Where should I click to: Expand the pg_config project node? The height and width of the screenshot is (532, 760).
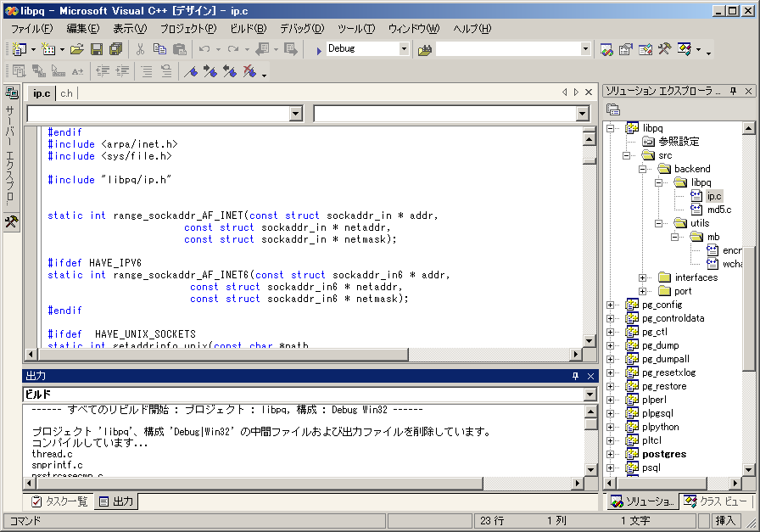coord(611,305)
